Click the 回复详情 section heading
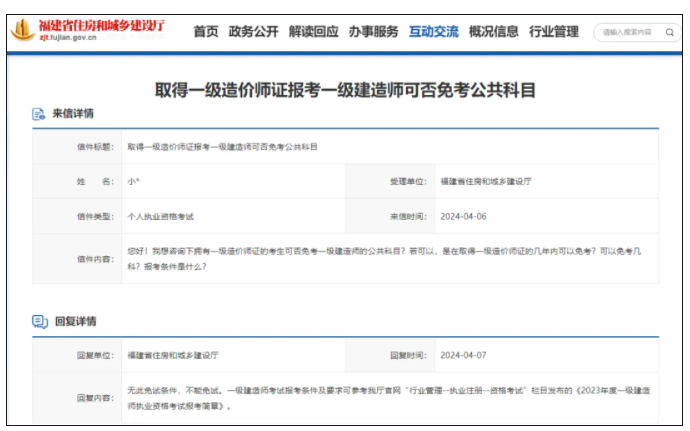This screenshot has height=431, width=690. pyautogui.click(x=75, y=322)
